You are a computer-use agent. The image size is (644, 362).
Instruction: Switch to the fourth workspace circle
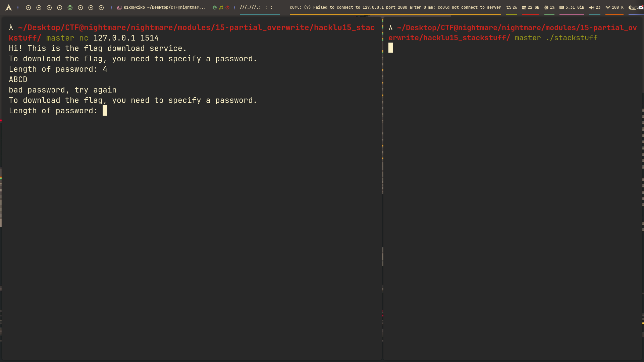60,7
